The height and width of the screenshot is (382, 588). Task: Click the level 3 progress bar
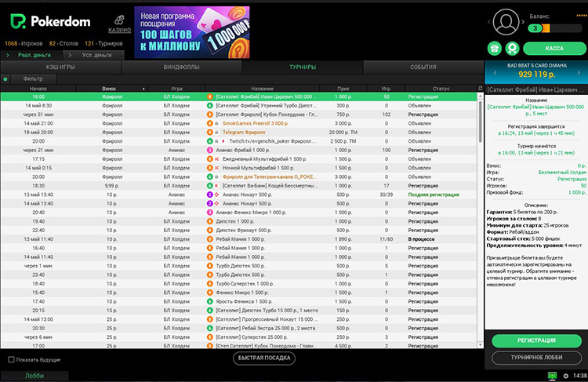(555, 28)
